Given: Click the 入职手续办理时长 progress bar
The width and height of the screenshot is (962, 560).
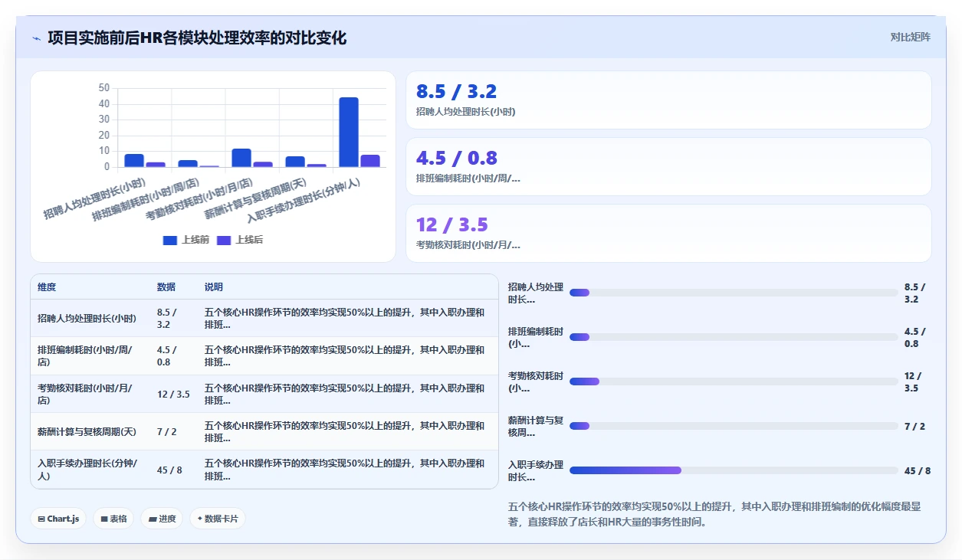Looking at the screenshot, I should pos(734,470).
